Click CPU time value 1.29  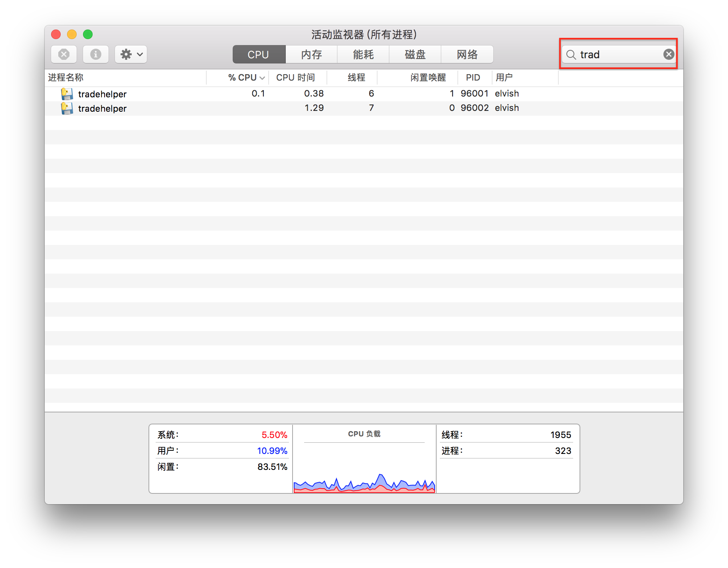coord(314,108)
